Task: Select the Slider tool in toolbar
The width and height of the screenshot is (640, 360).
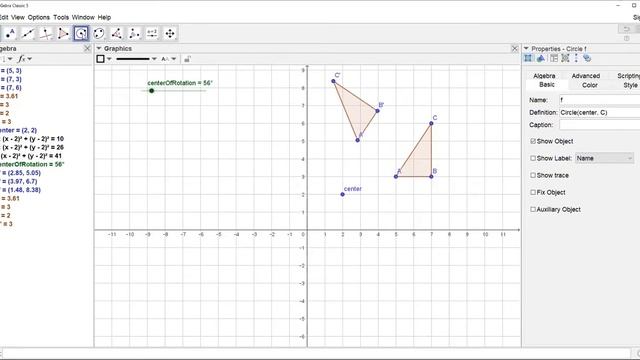Action: coord(152,33)
